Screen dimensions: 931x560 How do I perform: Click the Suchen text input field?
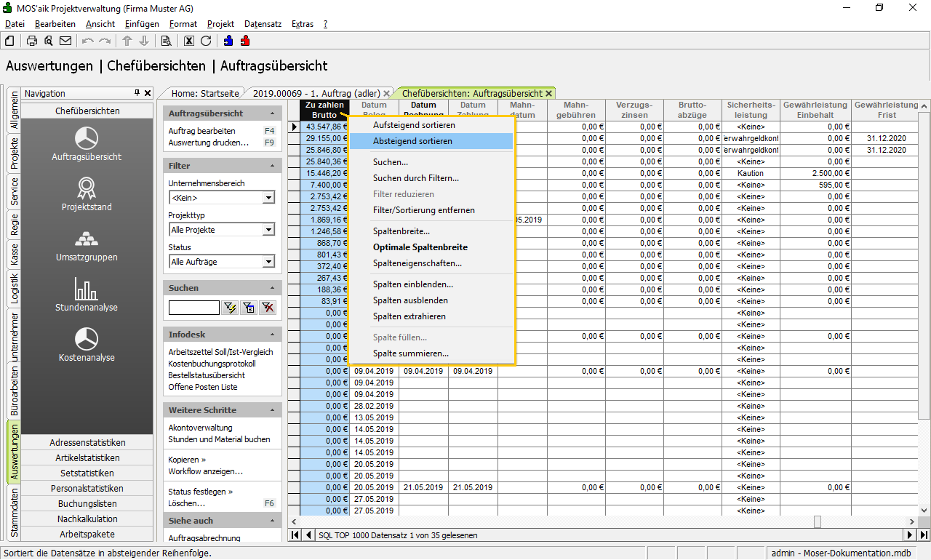click(x=193, y=308)
